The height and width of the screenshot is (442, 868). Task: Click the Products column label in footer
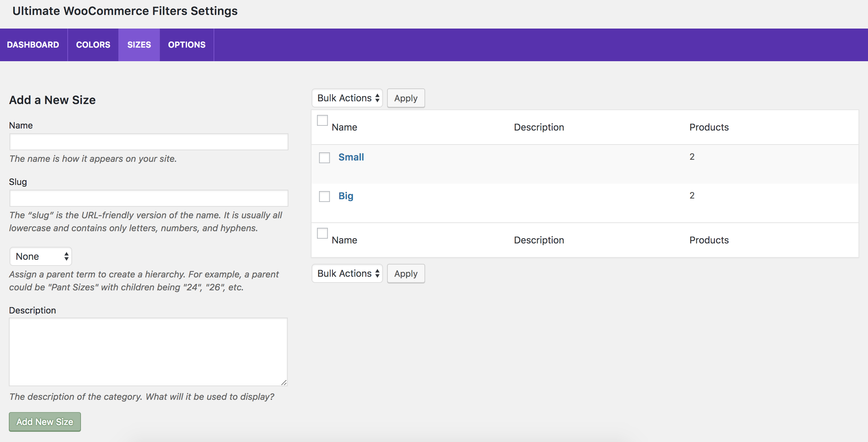[x=709, y=240]
